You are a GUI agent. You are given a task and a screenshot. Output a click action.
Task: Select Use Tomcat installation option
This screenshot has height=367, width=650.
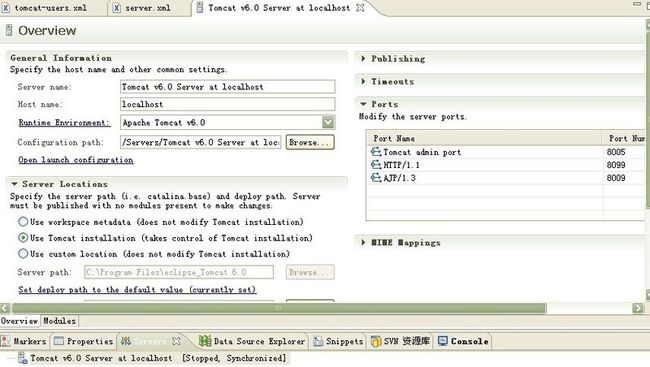point(23,238)
